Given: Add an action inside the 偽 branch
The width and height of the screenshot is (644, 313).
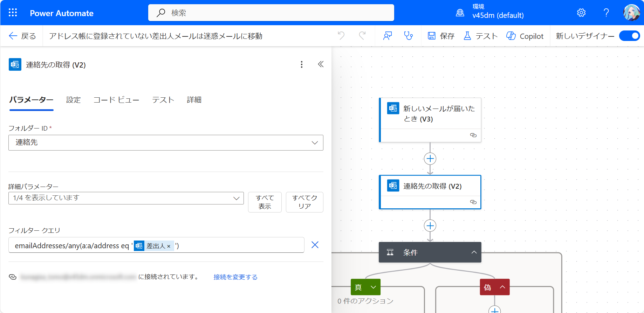Looking at the screenshot, I should point(494,309).
